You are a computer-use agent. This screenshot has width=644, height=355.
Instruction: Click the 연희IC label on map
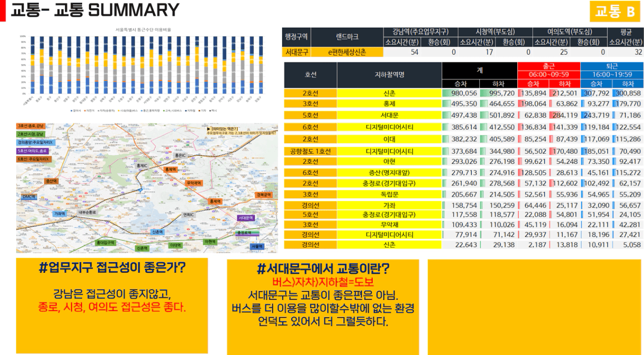tap(188, 215)
